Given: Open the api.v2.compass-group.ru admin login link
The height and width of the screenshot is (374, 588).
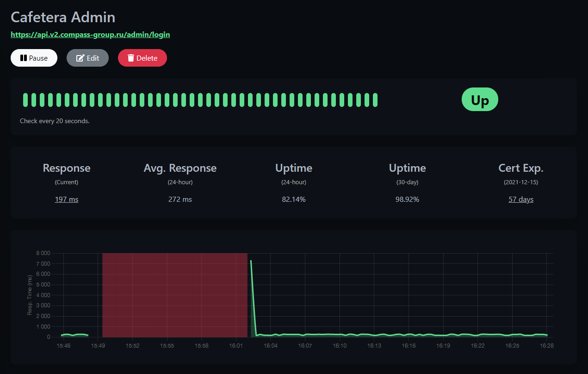Looking at the screenshot, I should coord(90,34).
